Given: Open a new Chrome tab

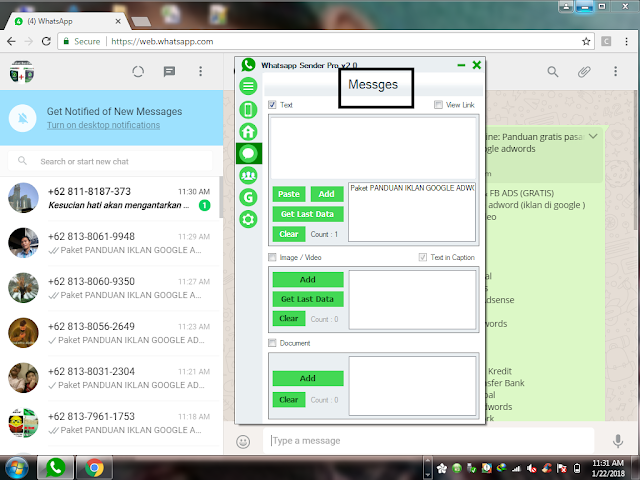Looking at the screenshot, I should [x=141, y=21].
